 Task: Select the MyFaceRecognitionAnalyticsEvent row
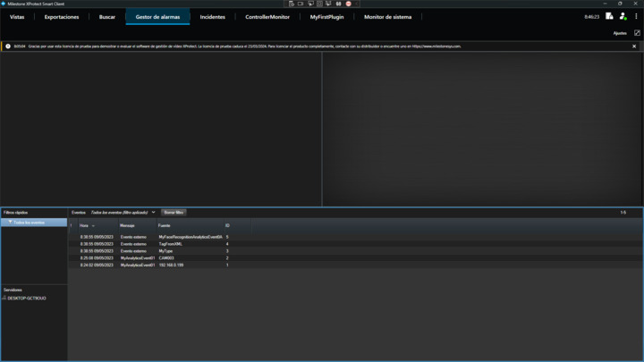191,237
